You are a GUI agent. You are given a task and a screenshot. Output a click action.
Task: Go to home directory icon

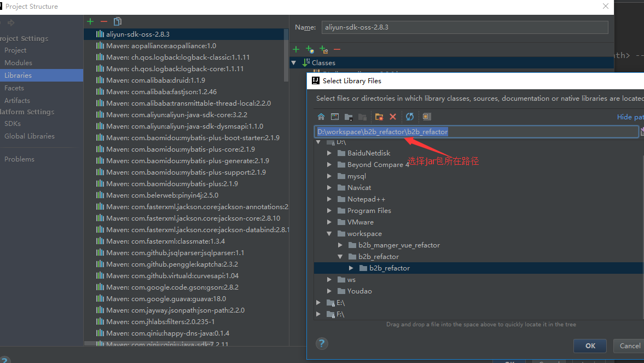click(x=321, y=117)
